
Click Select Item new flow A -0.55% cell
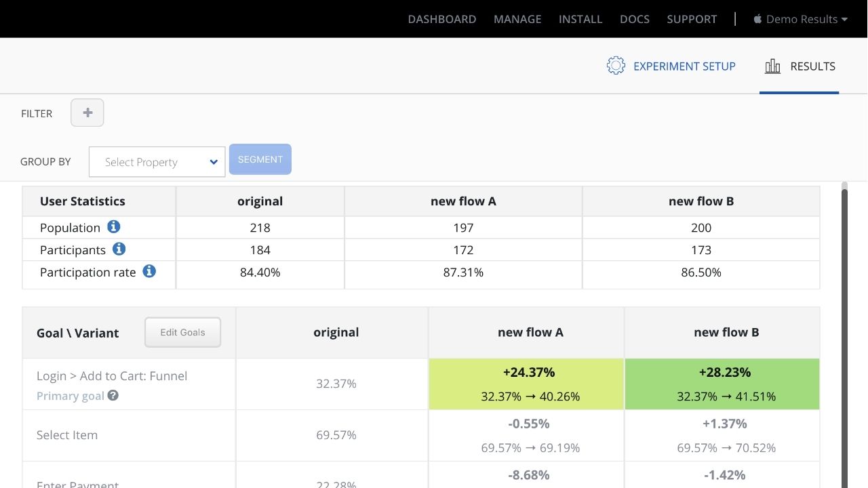coord(526,435)
